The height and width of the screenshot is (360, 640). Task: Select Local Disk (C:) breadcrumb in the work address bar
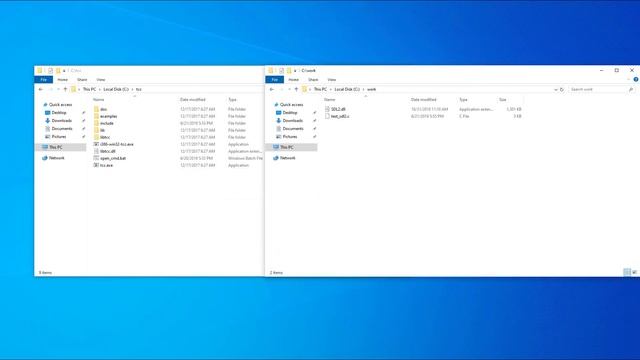coord(347,89)
